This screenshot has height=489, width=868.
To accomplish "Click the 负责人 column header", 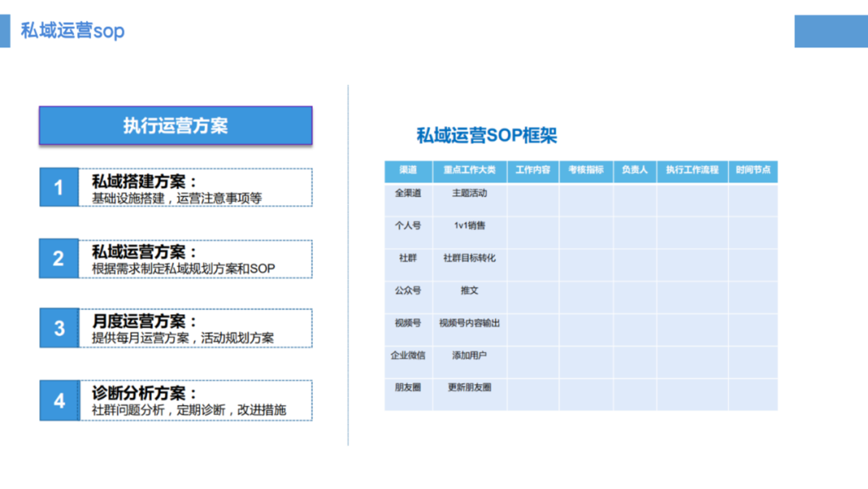I will 635,171.
